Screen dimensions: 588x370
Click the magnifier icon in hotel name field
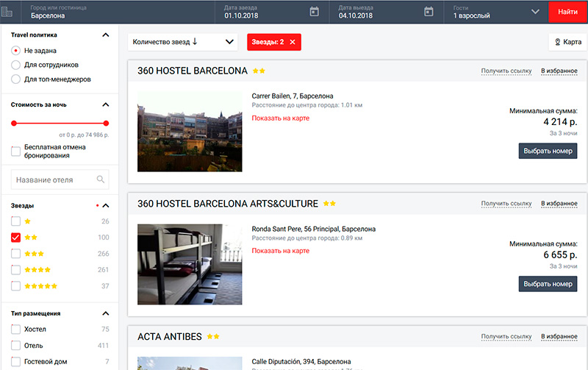101,179
